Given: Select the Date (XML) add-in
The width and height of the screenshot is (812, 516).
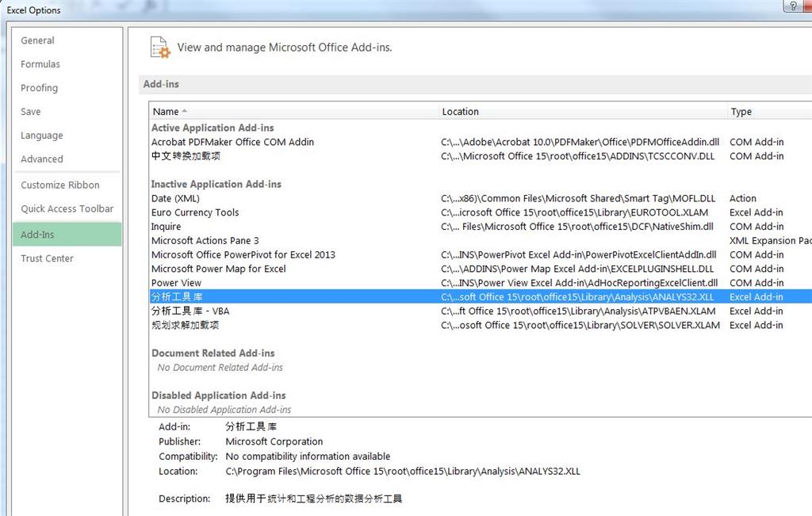Looking at the screenshot, I should [481, 198].
